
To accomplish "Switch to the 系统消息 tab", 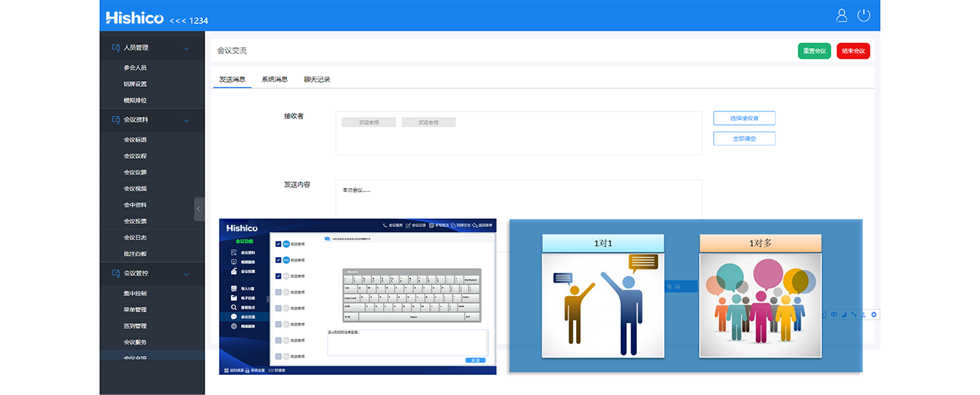I will [x=275, y=80].
